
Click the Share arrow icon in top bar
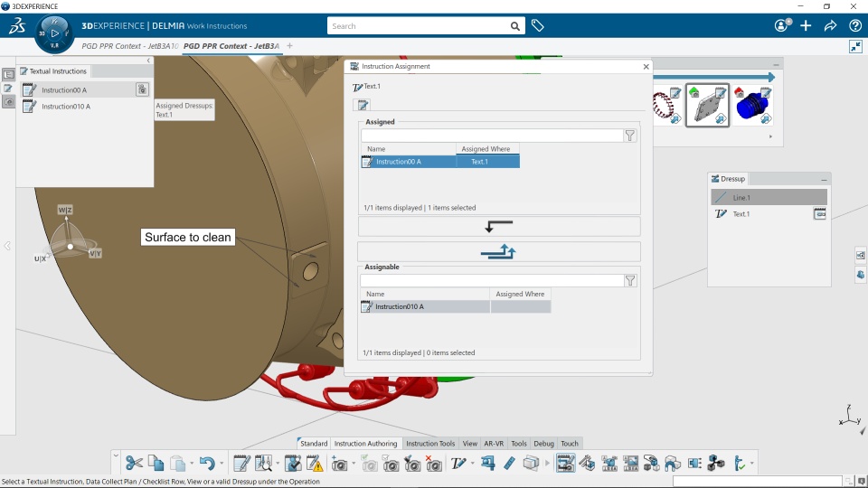830,25
